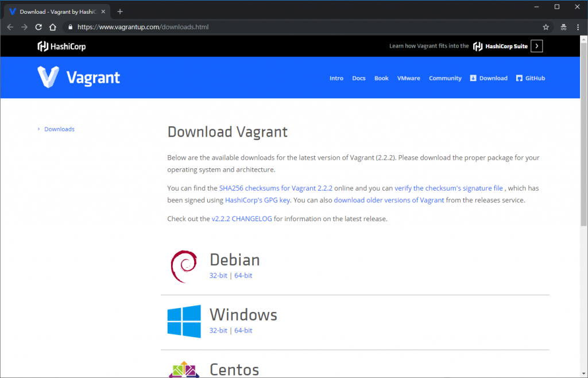
Task: Download Debian 32-bit package
Action: coord(218,275)
